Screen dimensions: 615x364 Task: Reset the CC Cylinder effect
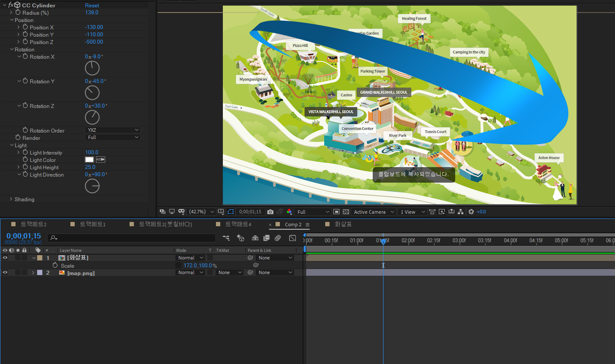pyautogui.click(x=92, y=6)
